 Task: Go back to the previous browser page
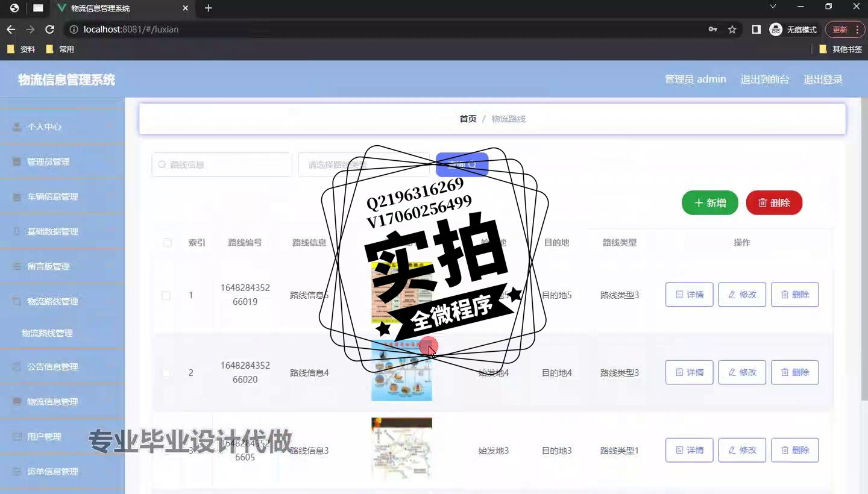point(11,30)
